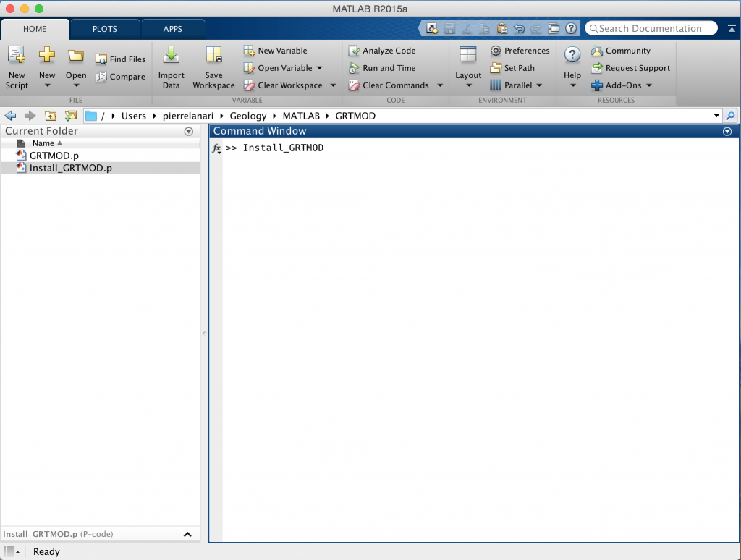Click the Search Documentation field
Viewport: 741px width, 560px height.
(x=651, y=29)
